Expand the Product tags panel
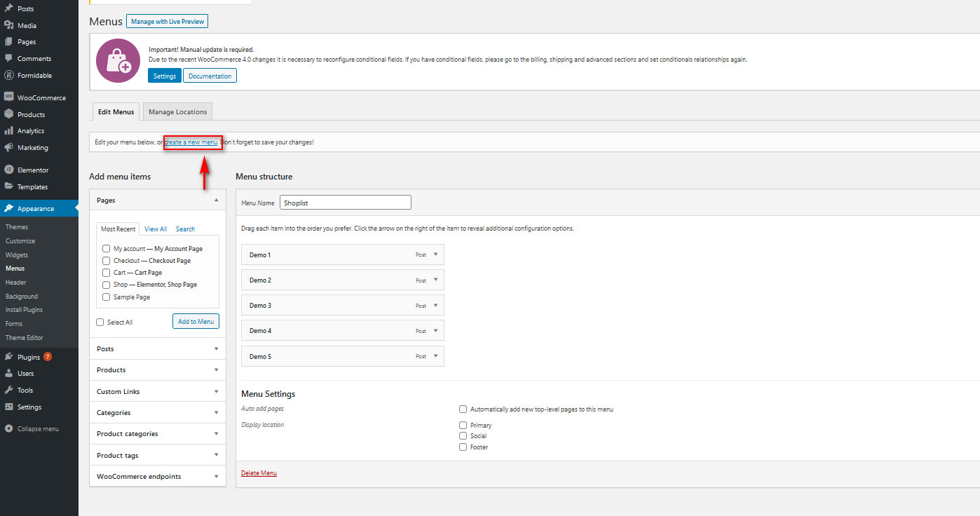This screenshot has width=980, height=516. click(x=216, y=455)
